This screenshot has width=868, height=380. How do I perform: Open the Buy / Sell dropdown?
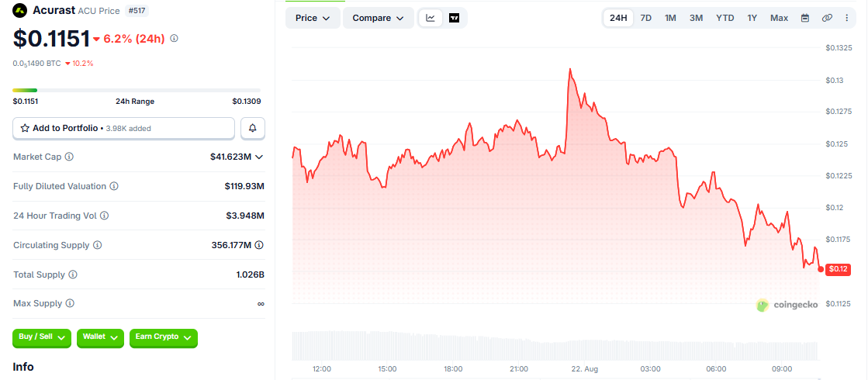[42, 337]
